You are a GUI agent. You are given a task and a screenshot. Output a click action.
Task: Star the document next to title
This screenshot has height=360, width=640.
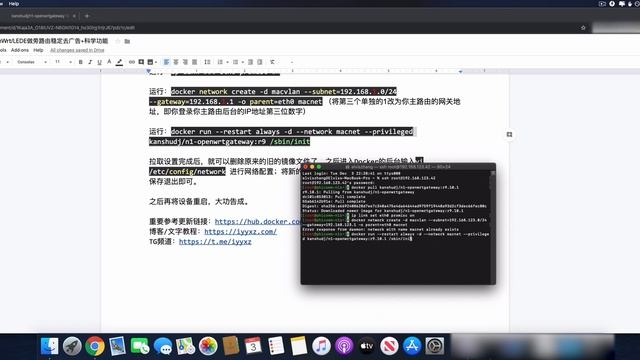[x=118, y=41]
